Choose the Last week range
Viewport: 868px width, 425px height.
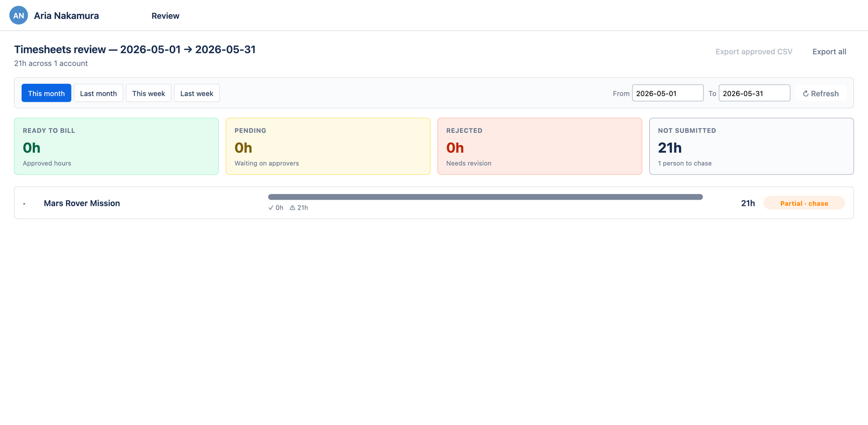[197, 93]
